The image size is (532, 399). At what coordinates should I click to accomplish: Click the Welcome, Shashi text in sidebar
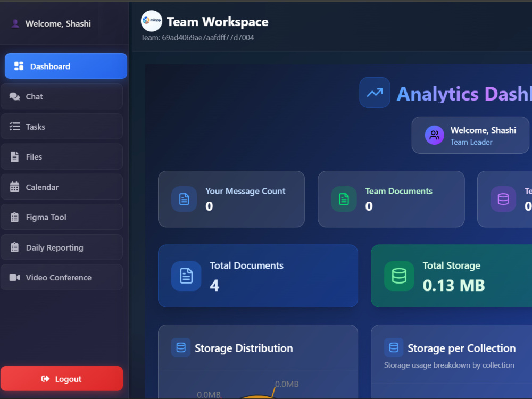point(58,23)
